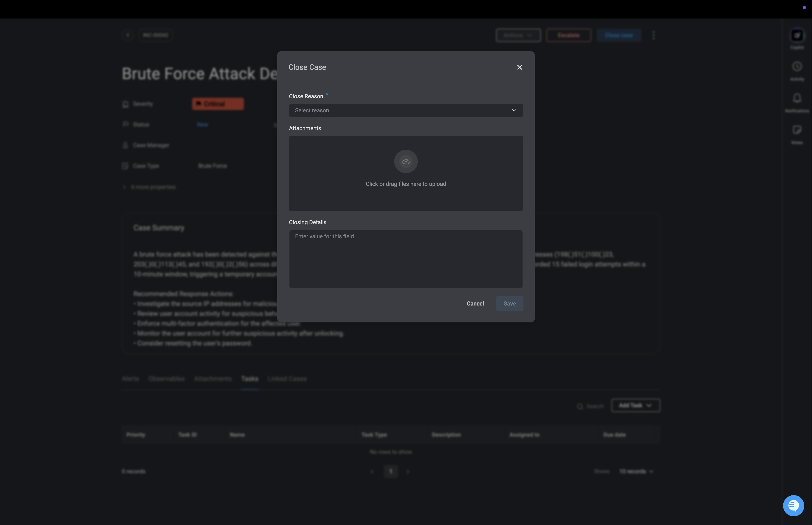Close the Close Case dialog with X
812x525 pixels.
(519, 67)
